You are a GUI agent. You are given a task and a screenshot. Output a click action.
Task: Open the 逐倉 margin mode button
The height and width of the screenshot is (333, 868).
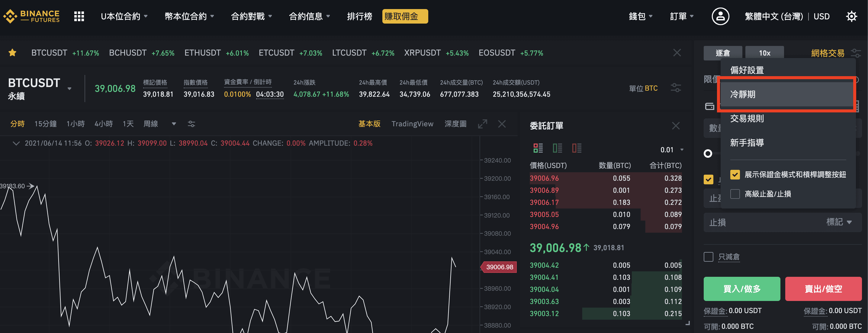[x=722, y=53]
